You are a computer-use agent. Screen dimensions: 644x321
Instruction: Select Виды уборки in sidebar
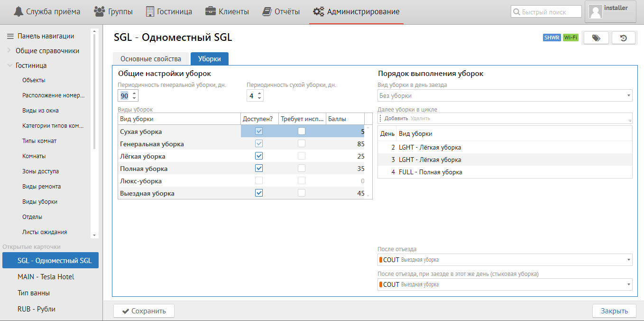[40, 202]
